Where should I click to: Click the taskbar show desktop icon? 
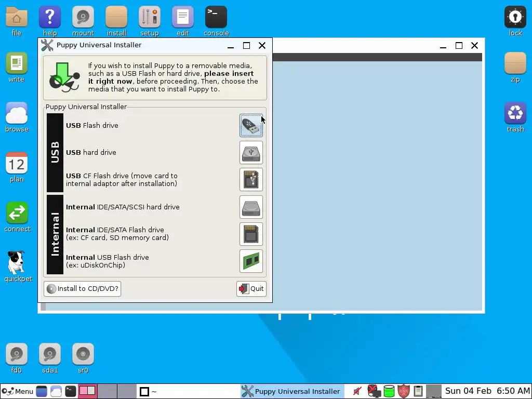tap(42, 392)
